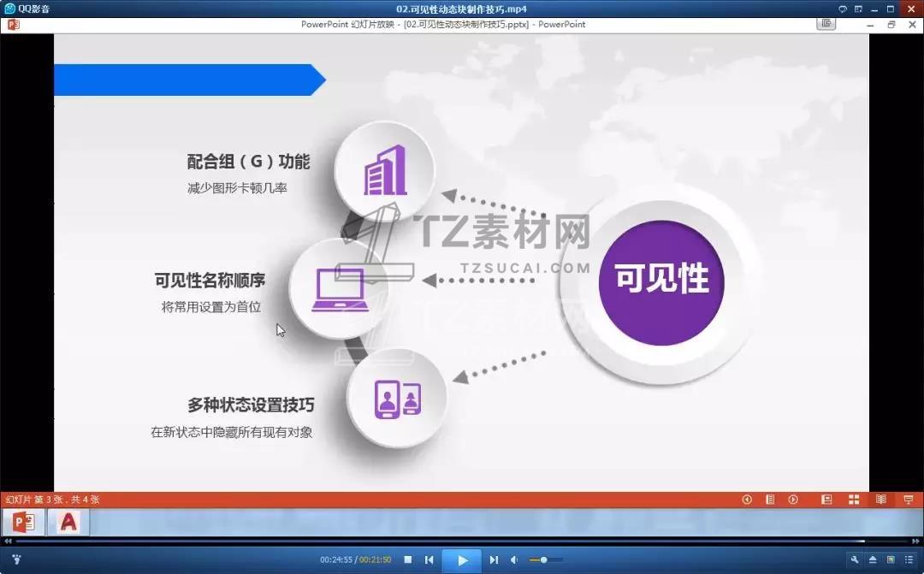Image resolution: width=924 pixels, height=574 pixels.
Task: Click the elapsed time 00:24:55
Action: point(336,559)
